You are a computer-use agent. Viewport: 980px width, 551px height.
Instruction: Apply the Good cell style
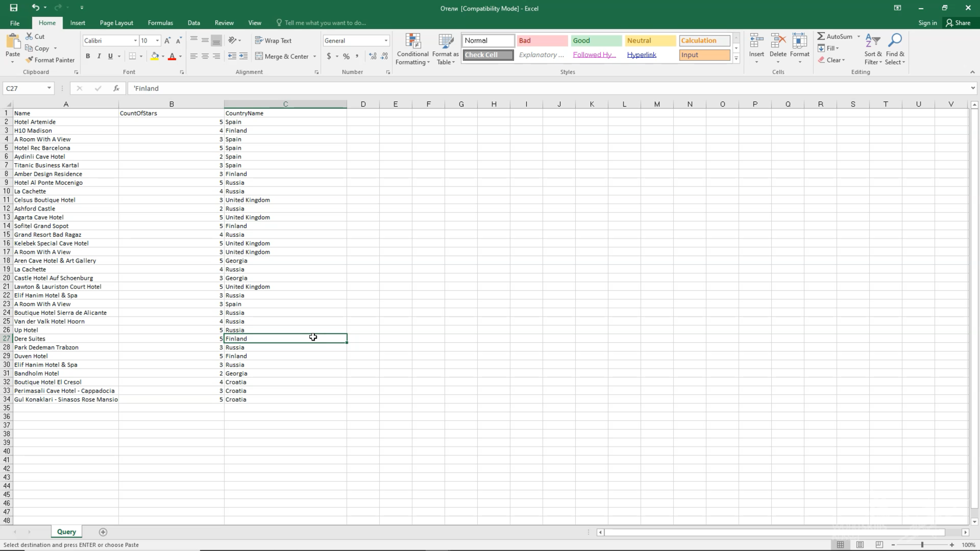[596, 41]
